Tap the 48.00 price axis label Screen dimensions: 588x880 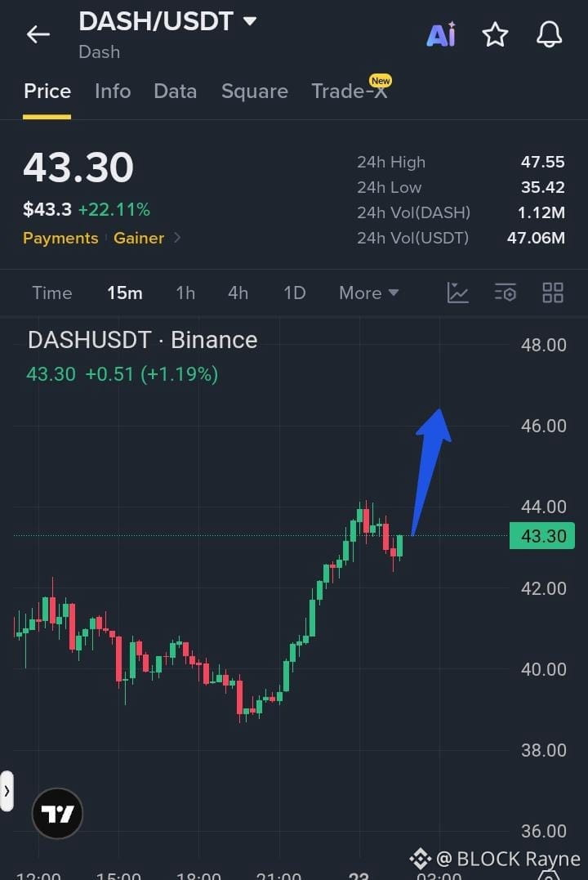(543, 345)
